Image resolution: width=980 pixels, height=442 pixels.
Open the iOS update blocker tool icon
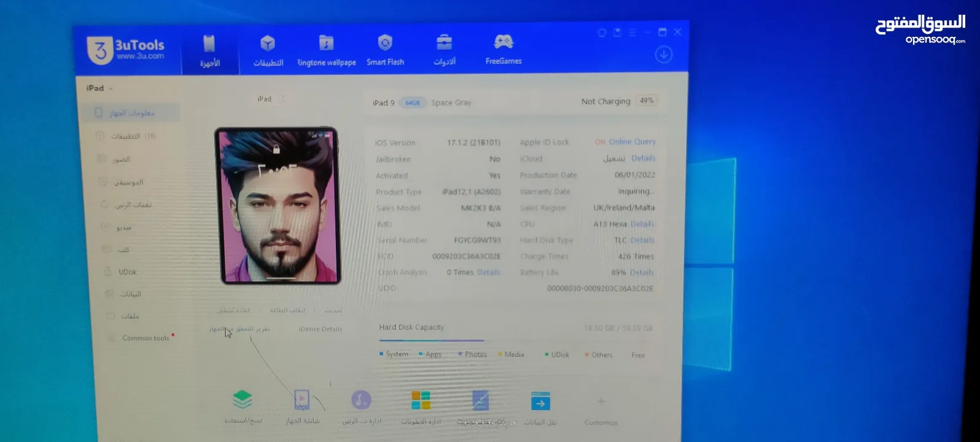[x=480, y=400]
